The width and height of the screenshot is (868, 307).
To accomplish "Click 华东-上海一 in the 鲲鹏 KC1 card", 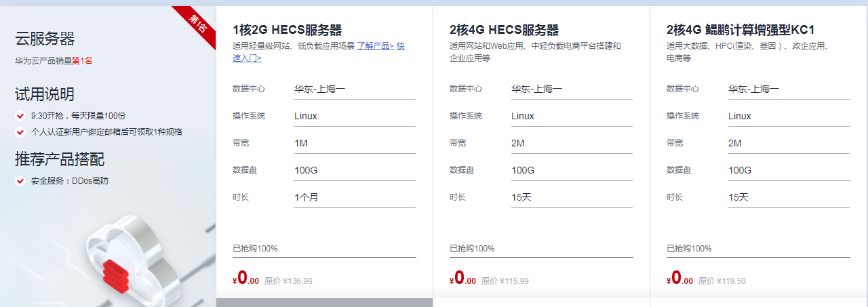I will pyautogui.click(x=754, y=89).
